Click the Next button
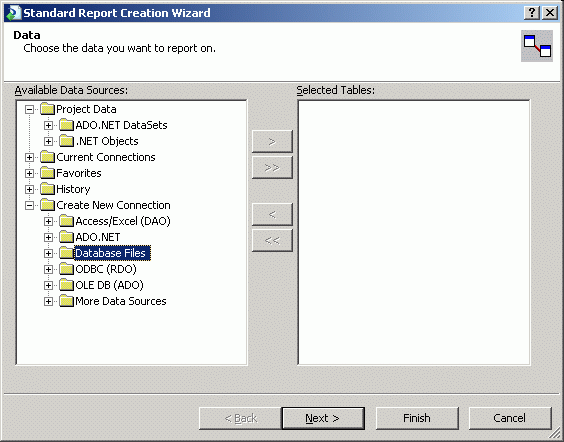Viewport: 564px width, 442px height. point(323,418)
